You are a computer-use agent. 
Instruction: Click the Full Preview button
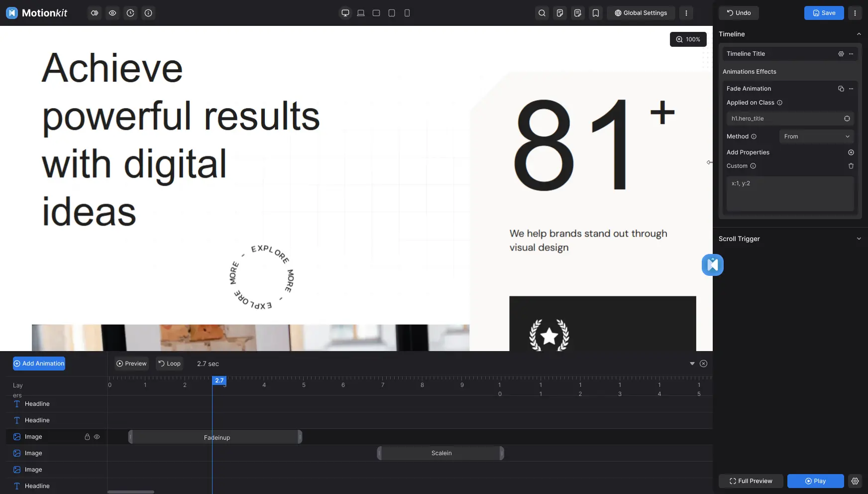click(751, 481)
